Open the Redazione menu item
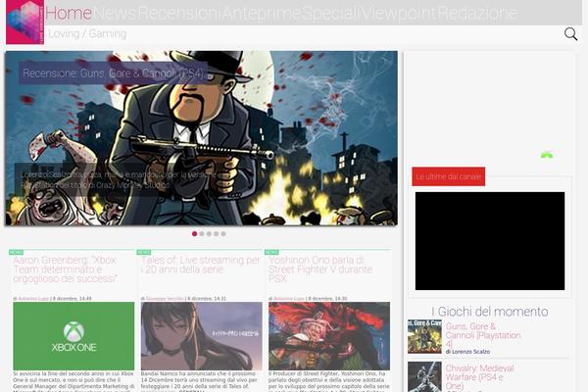The width and height of the screenshot is (588, 392). click(x=478, y=13)
